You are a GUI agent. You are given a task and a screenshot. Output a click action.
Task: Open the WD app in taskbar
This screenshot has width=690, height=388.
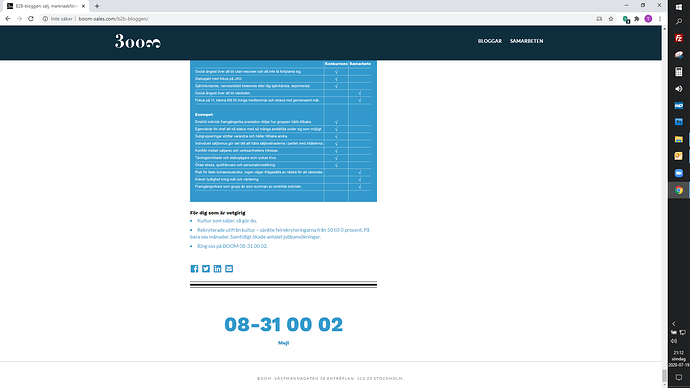679,106
